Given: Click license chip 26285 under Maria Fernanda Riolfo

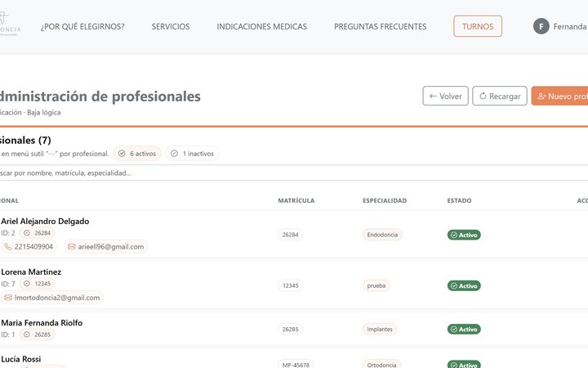Looking at the screenshot, I should pos(37,334).
